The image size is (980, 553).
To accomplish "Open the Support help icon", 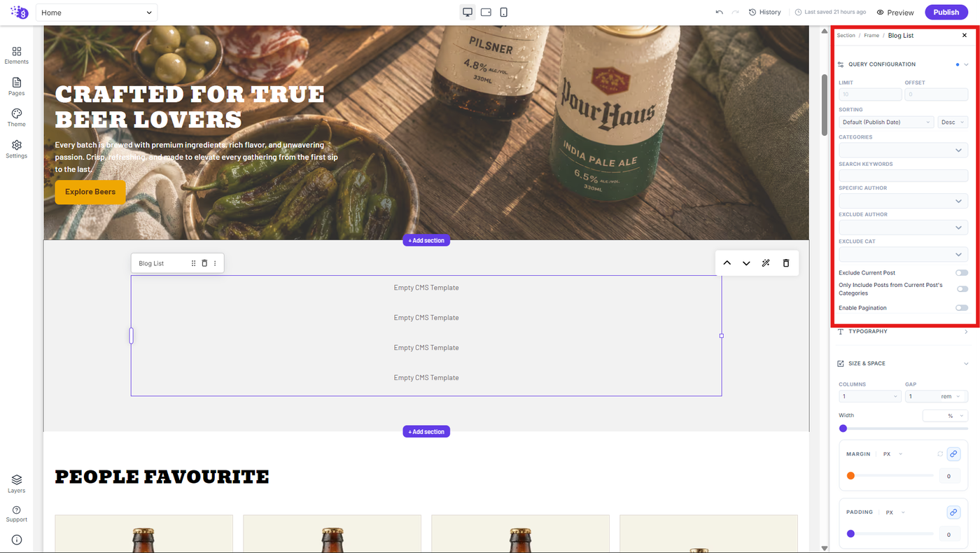I will (17, 513).
